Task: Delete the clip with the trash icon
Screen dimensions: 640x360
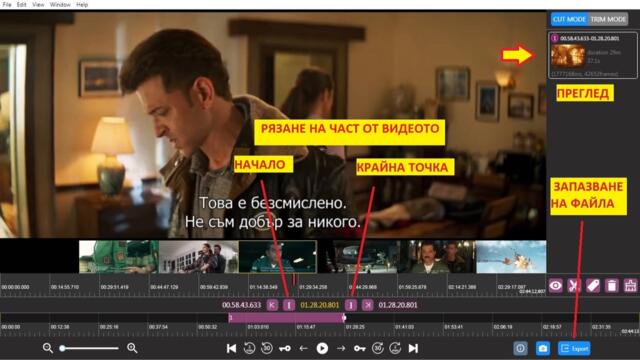Action: (612, 286)
